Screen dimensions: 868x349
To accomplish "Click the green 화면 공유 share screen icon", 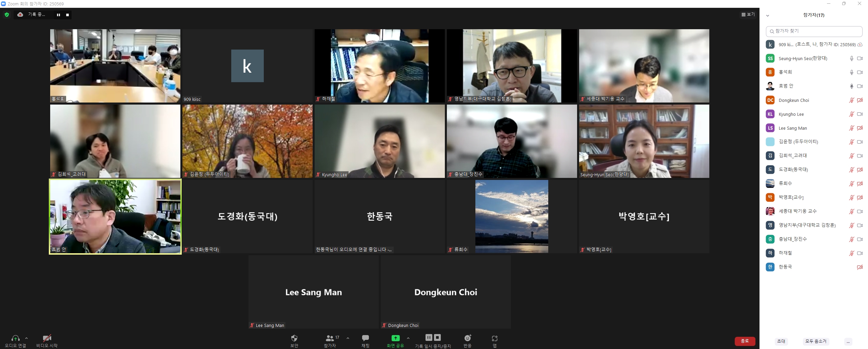I will [395, 338].
